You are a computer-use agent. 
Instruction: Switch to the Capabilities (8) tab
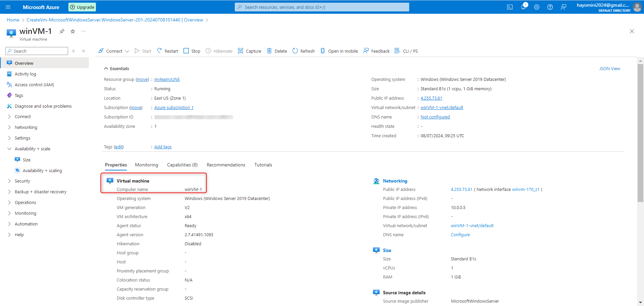[182, 165]
